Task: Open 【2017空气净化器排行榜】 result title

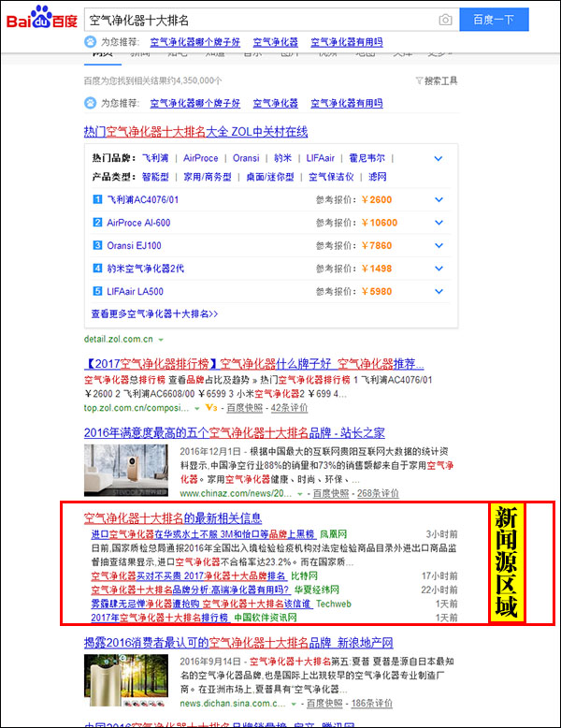Action: (x=253, y=363)
